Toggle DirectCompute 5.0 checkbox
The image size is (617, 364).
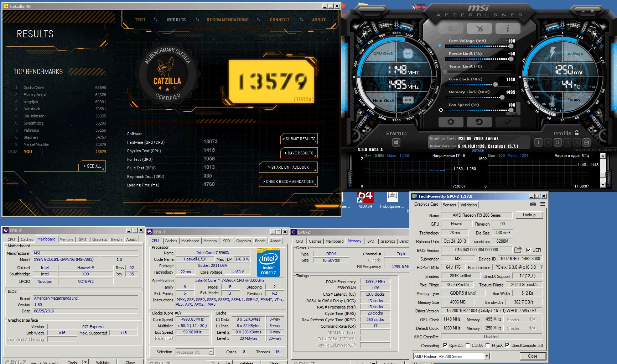click(507, 345)
